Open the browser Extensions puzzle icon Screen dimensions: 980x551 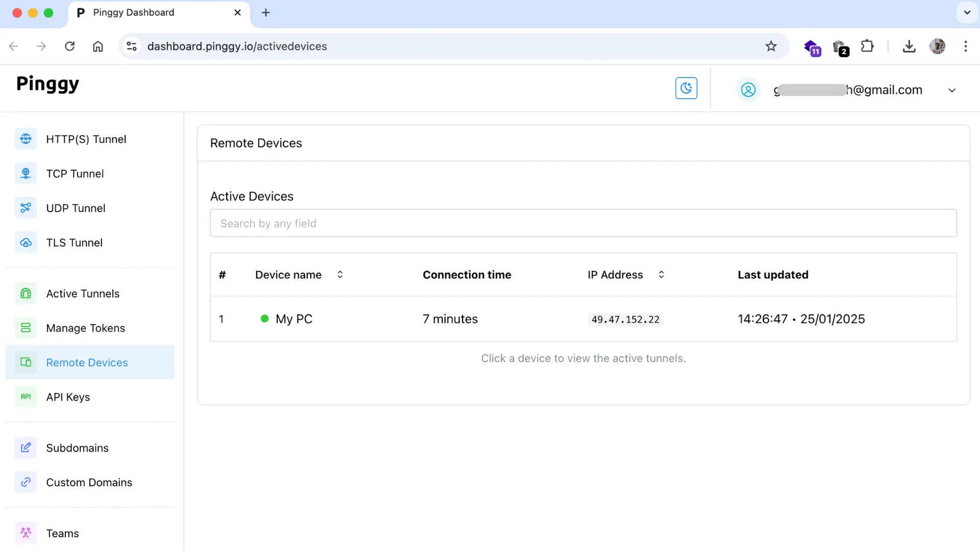click(867, 46)
